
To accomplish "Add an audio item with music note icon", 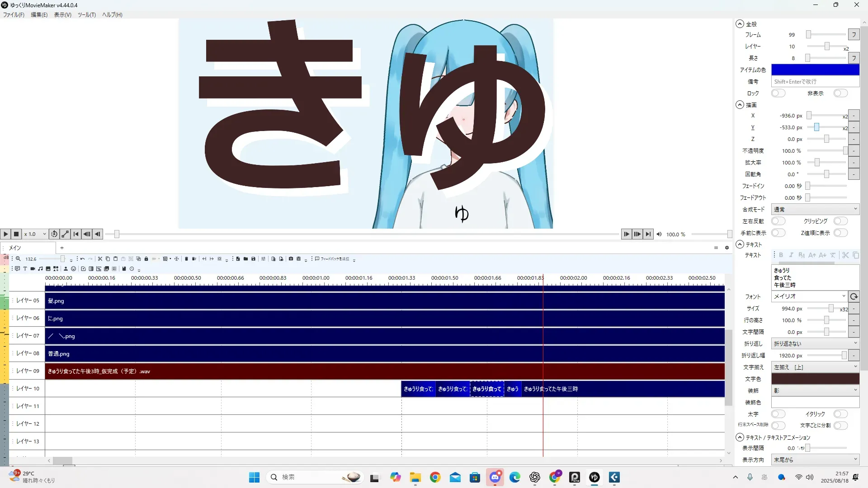I will 40,268.
